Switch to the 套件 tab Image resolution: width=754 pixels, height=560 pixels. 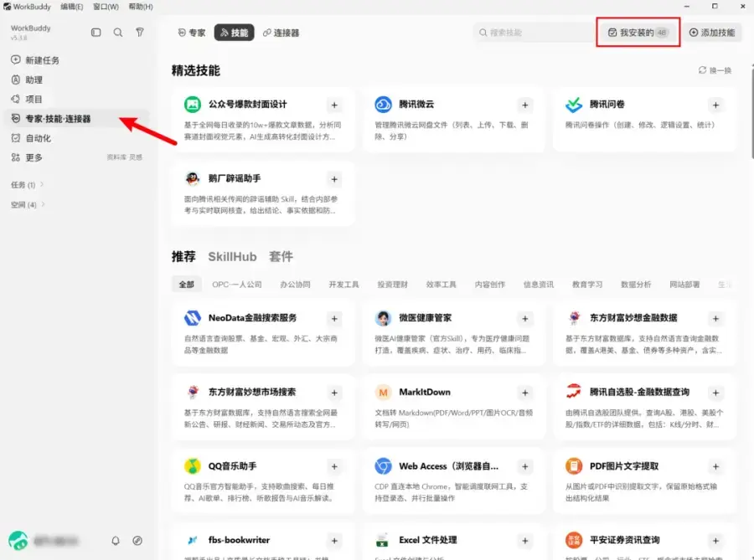click(x=281, y=256)
